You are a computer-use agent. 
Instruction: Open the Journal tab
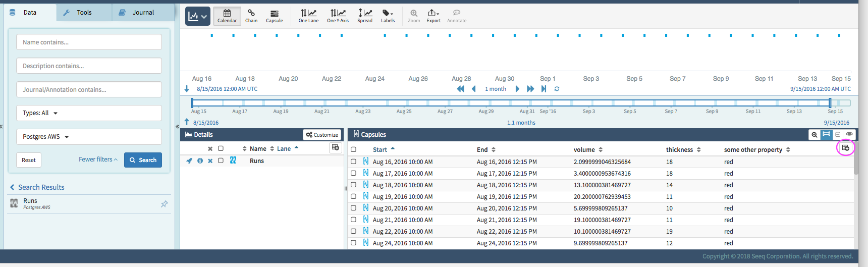tap(143, 13)
